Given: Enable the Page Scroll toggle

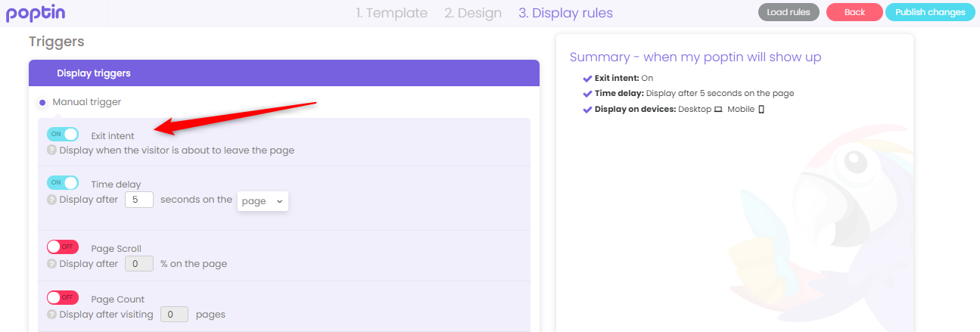Looking at the screenshot, I should (63, 247).
